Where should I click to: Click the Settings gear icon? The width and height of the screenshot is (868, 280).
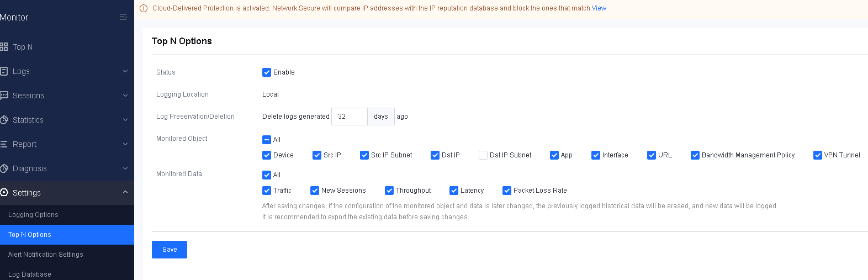pos(4,193)
